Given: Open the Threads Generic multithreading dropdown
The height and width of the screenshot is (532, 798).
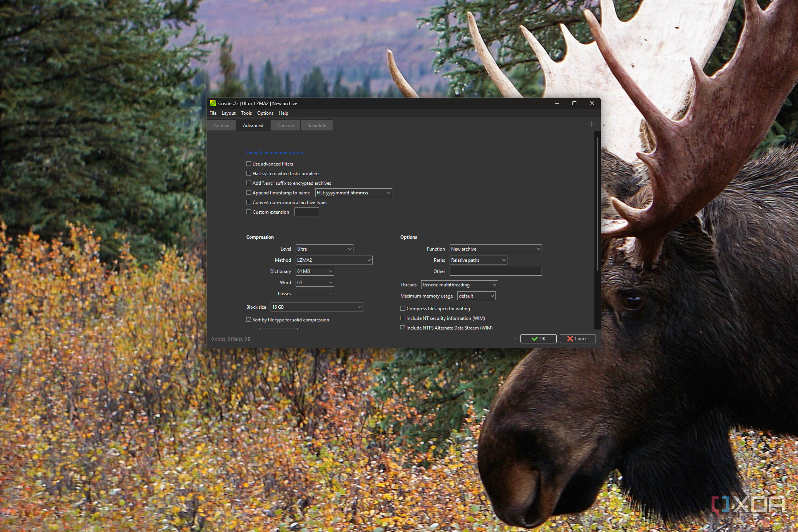Looking at the screenshot, I should [459, 285].
